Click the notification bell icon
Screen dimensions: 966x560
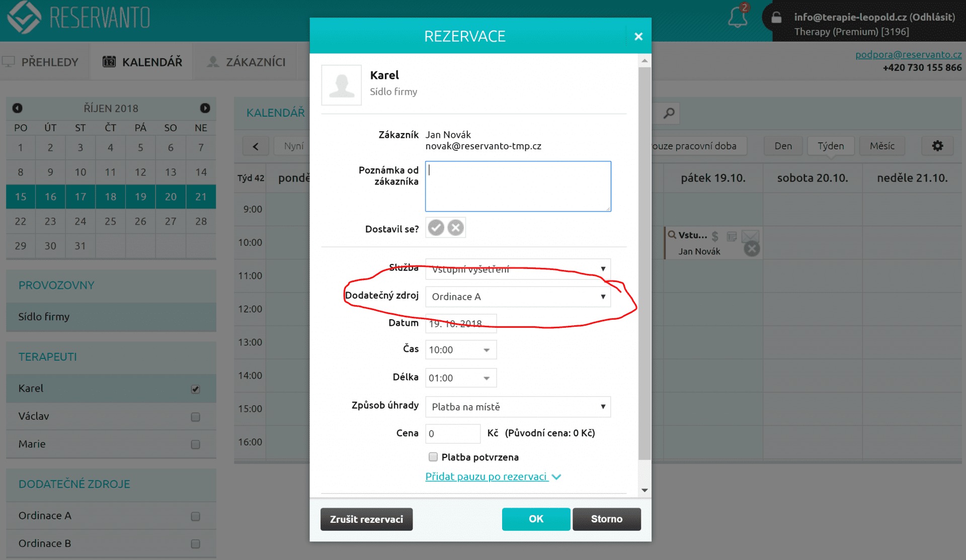[738, 18]
